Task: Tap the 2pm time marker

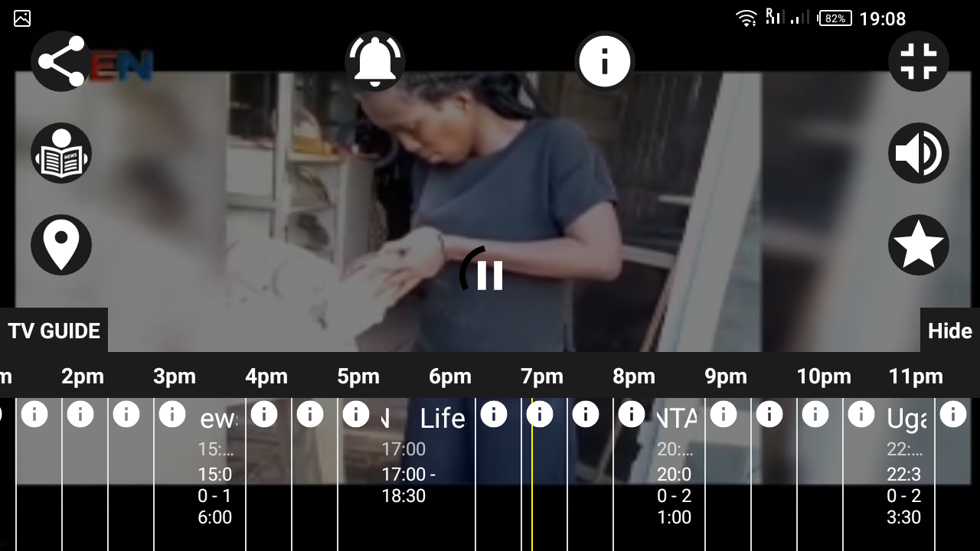Action: [x=83, y=377]
